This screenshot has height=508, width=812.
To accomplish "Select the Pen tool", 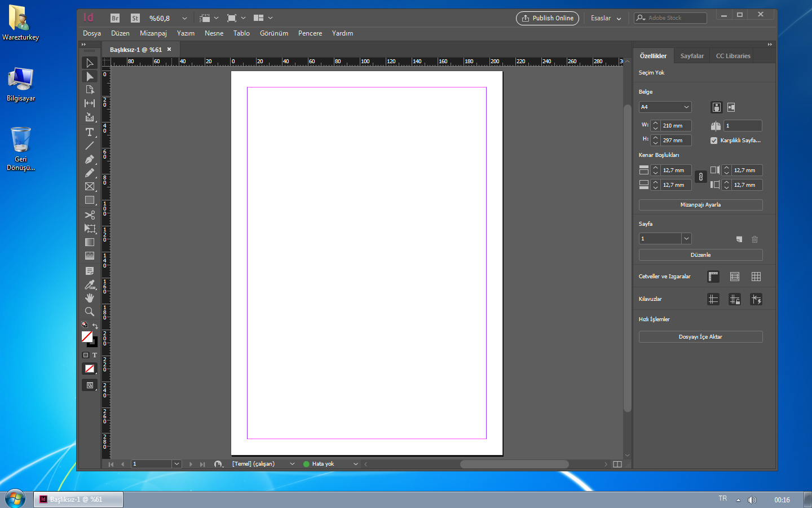I will [89, 160].
